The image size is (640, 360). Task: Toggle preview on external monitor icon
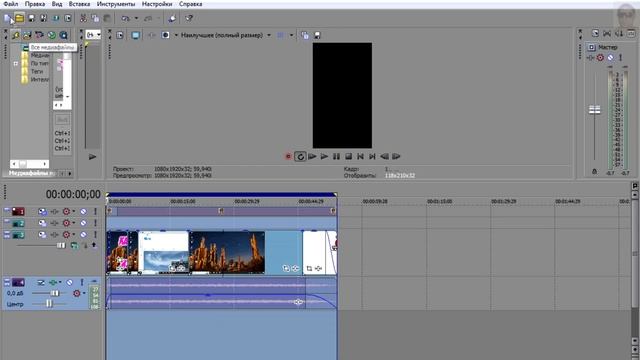click(x=135, y=35)
